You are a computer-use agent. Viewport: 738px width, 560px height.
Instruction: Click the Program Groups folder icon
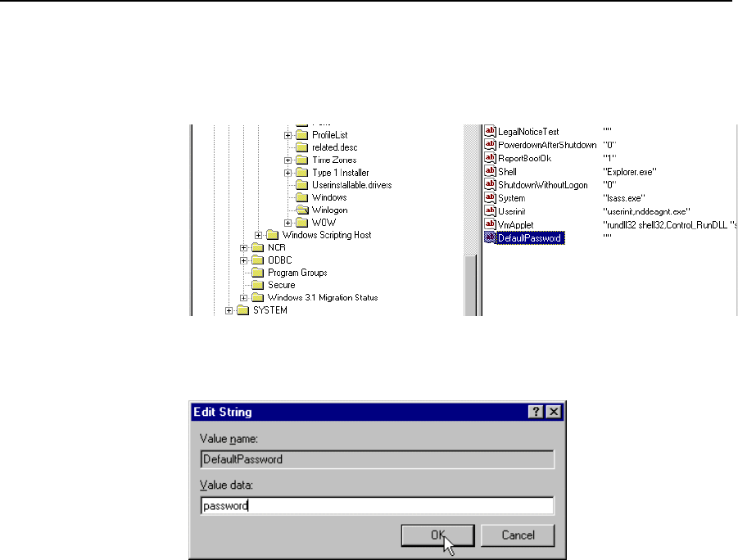click(x=257, y=273)
